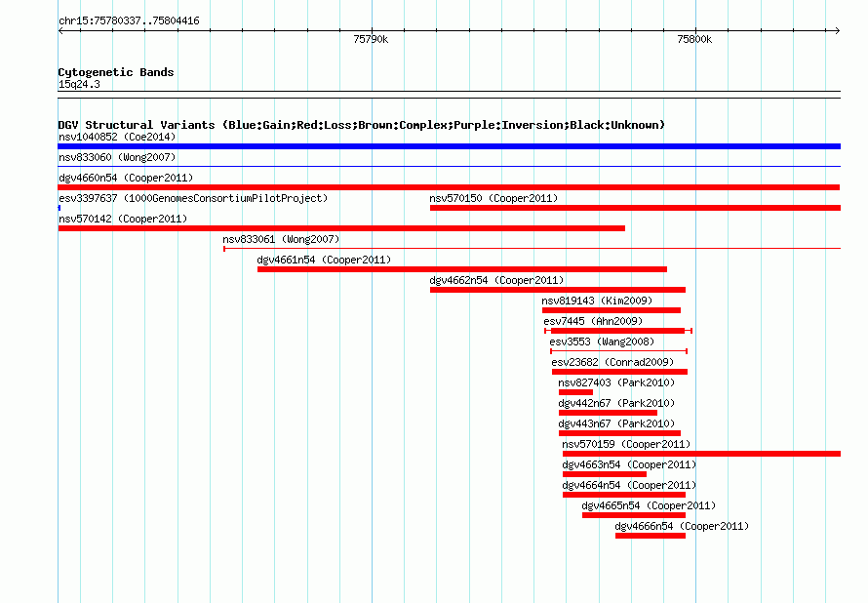Open the dgv4664n54 (Cooper2011) label
This screenshot has width=868, height=603.
point(629,485)
